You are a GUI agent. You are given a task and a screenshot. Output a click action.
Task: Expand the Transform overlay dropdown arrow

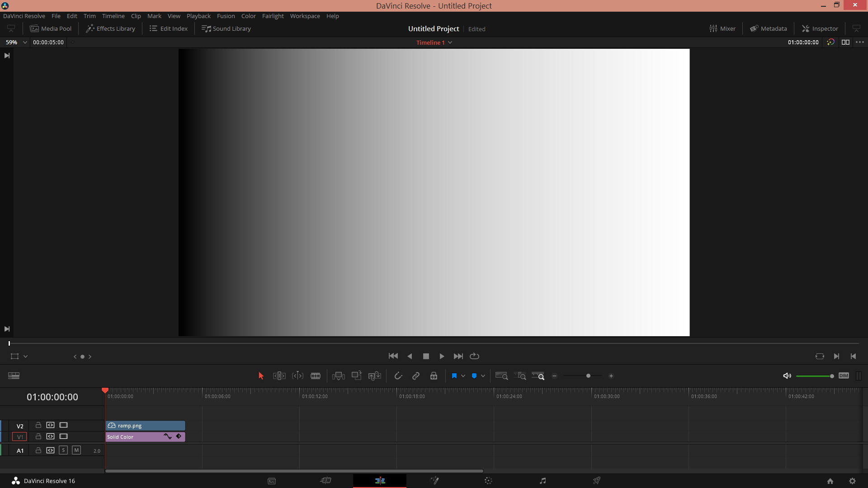tap(26, 357)
